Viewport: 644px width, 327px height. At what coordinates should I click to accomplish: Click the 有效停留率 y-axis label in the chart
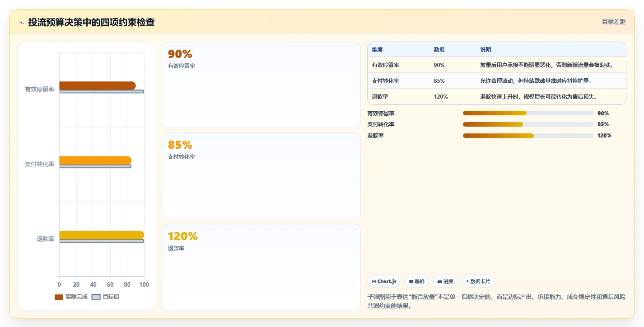(x=40, y=89)
